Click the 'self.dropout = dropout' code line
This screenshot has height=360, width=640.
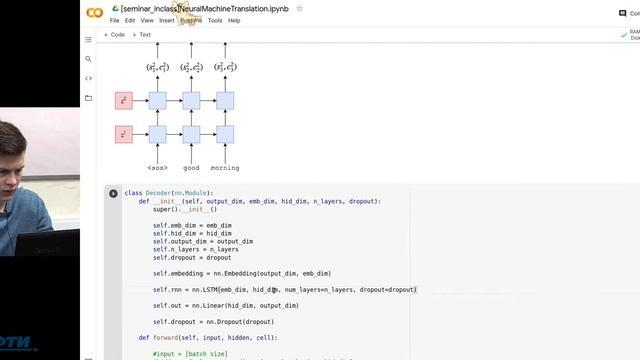pyautogui.click(x=192, y=258)
